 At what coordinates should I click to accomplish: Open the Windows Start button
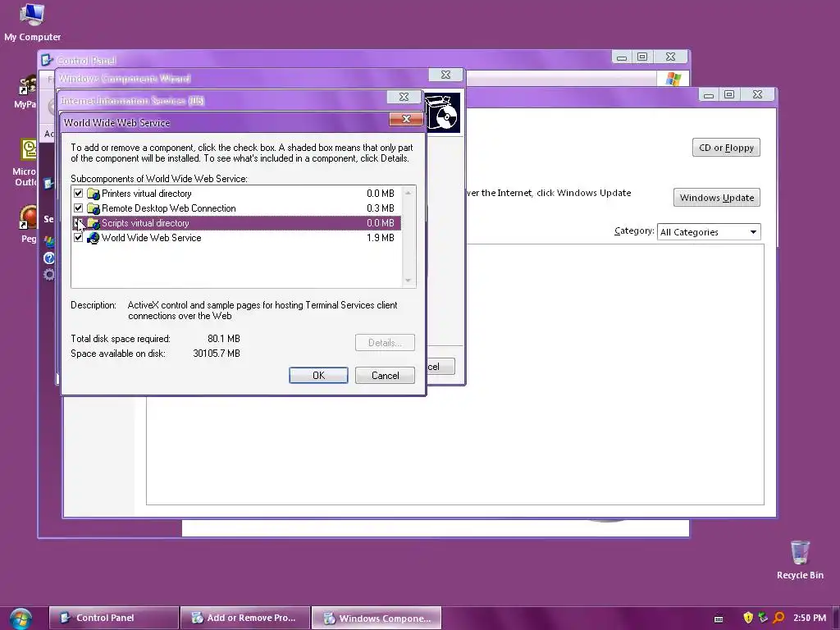coord(21,619)
